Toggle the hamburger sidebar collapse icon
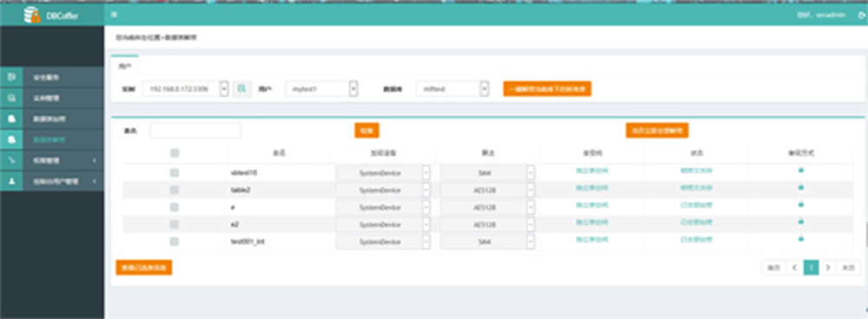 pos(114,15)
